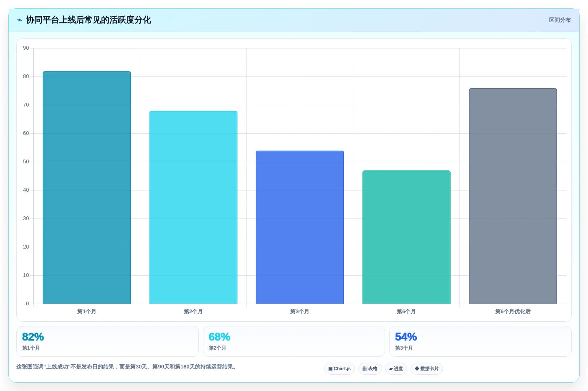Select the 第2个月 cyan bar
This screenshot has width=588, height=391.
pos(193,207)
